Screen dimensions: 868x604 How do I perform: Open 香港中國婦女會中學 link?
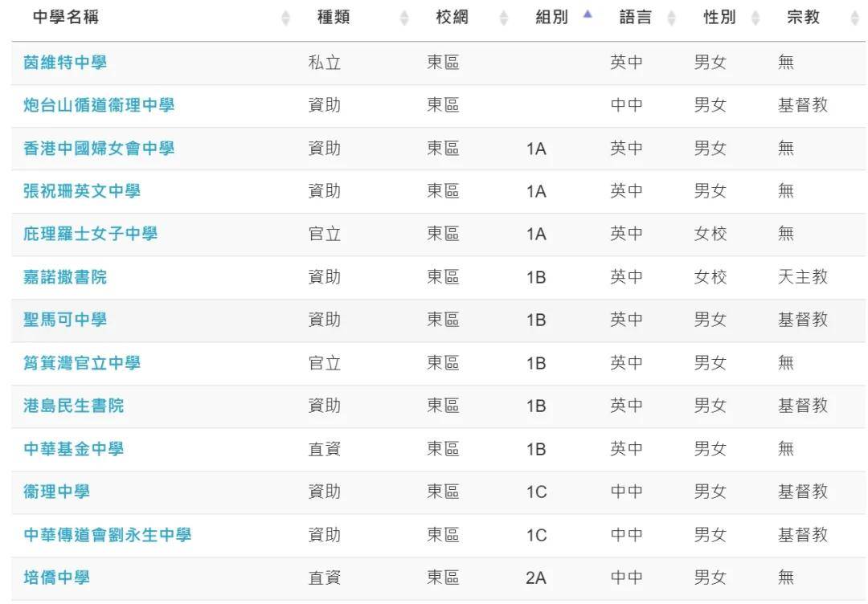click(99, 149)
